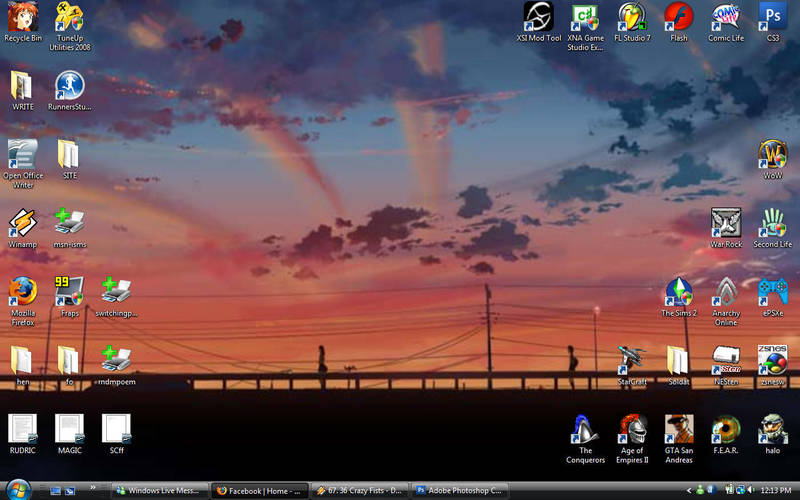Select the switchingp... file icon
Viewport: 800px width, 500px height.
coord(116,297)
